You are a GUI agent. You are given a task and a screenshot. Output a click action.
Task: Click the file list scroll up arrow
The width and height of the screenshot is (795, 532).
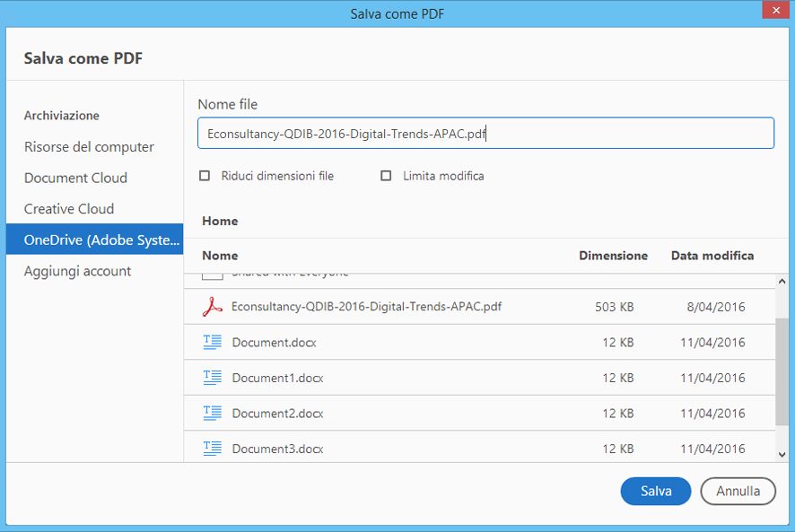point(782,281)
